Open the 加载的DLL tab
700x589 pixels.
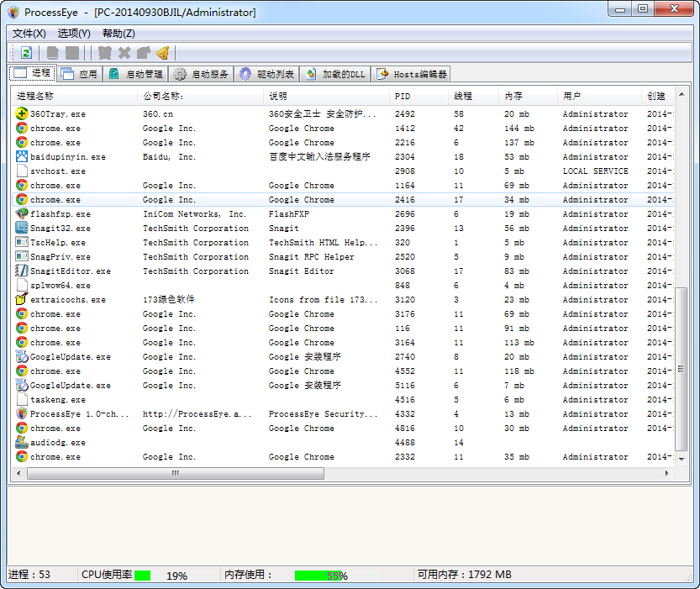coord(334,74)
